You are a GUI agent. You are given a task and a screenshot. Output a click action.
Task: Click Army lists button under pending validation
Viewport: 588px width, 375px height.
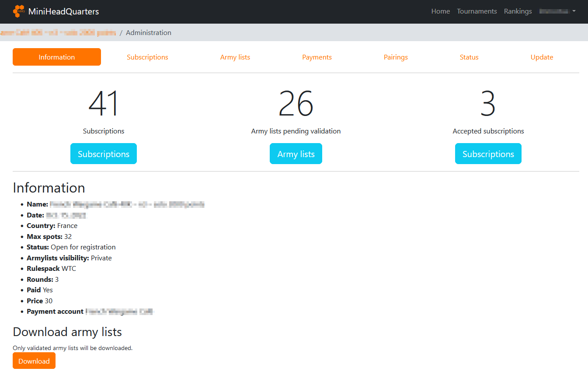296,154
